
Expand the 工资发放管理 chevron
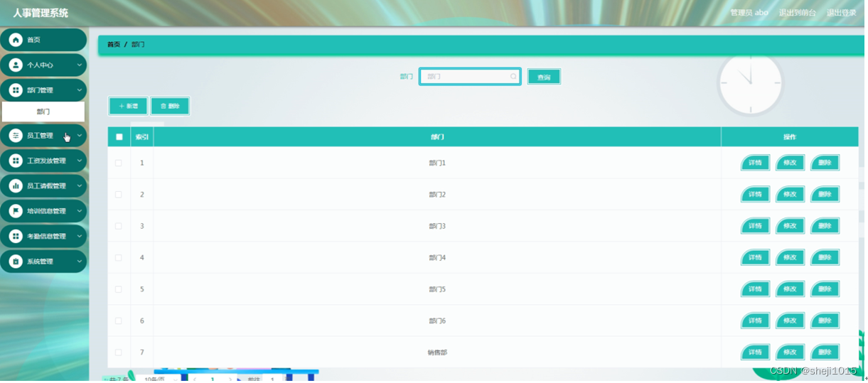80,161
